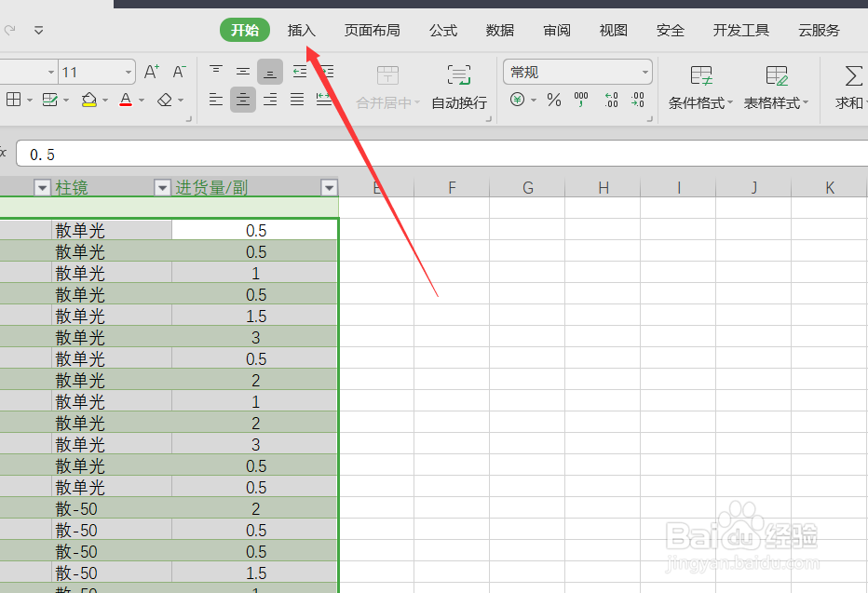Click the redo arrow icon
Screen dimensions: 868x593
point(9,30)
